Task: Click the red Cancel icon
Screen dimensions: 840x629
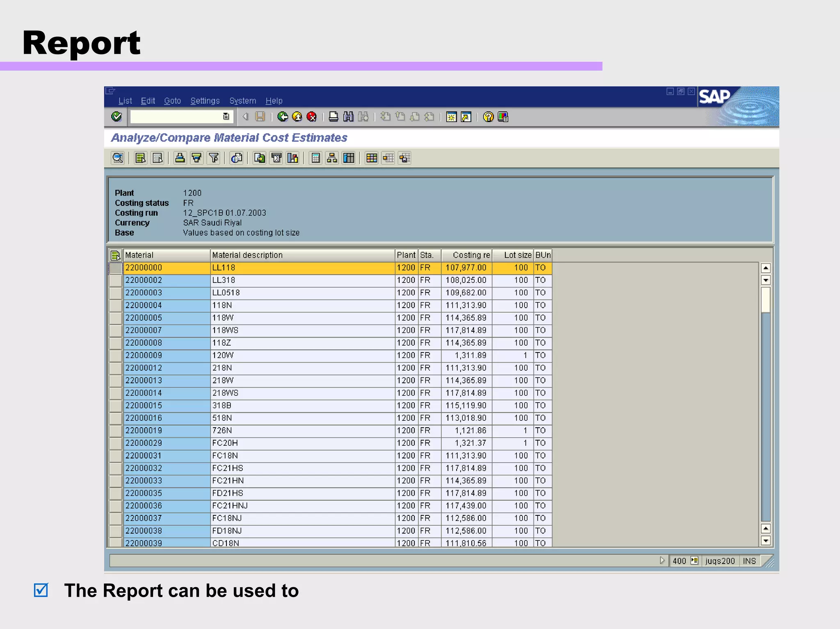Action: click(x=312, y=117)
